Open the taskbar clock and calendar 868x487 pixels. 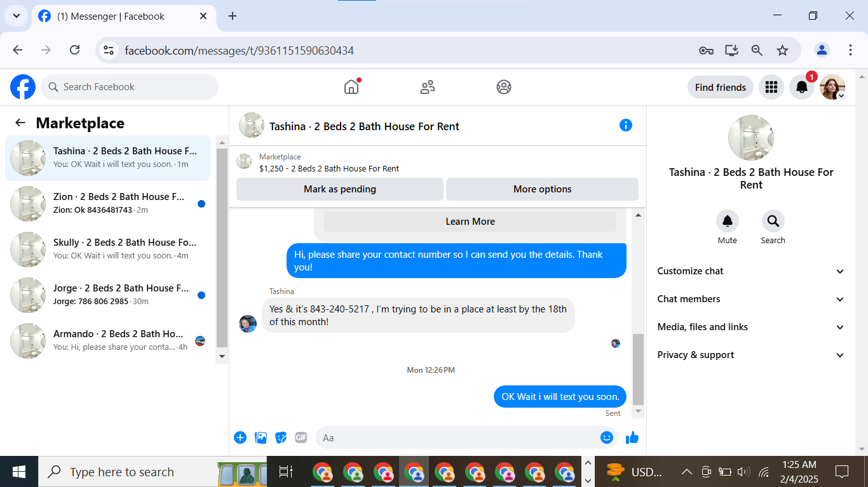801,472
